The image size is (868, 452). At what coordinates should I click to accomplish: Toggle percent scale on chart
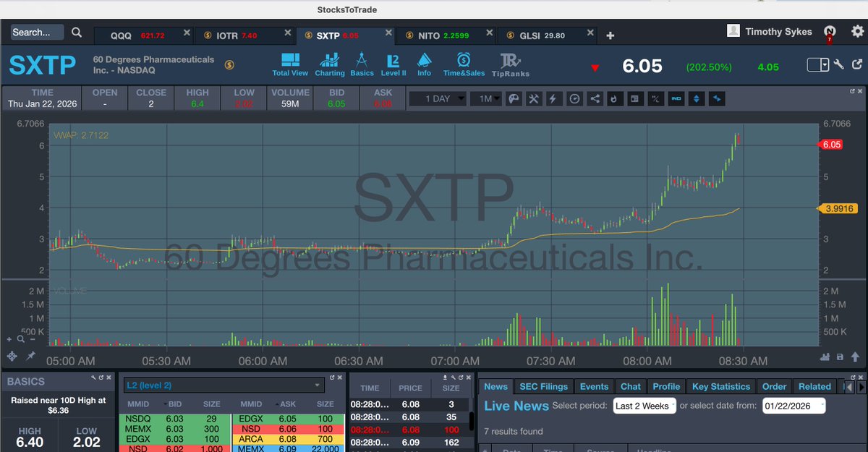655,98
